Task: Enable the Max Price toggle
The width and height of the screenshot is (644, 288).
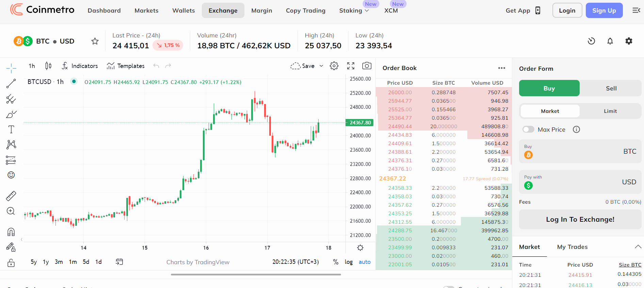Action: [x=528, y=129]
